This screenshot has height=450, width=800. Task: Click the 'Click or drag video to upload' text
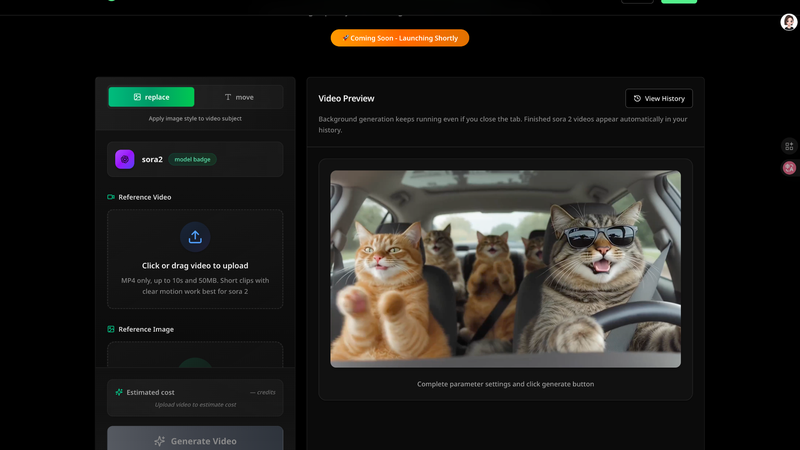195,265
